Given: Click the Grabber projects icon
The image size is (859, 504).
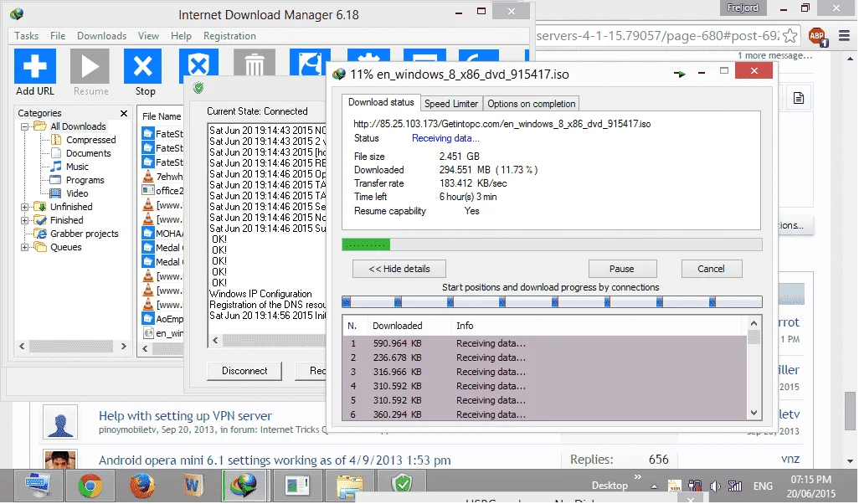Looking at the screenshot, I should pyautogui.click(x=40, y=234).
